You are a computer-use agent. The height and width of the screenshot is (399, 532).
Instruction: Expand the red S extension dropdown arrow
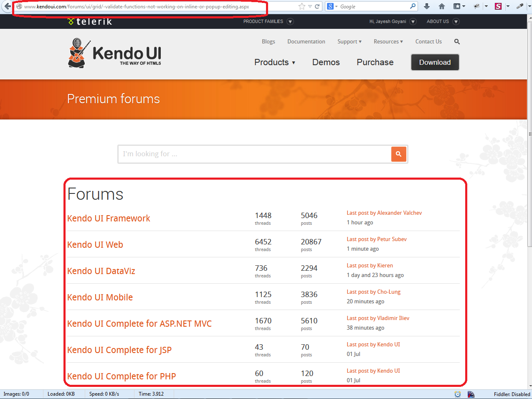(508, 6)
